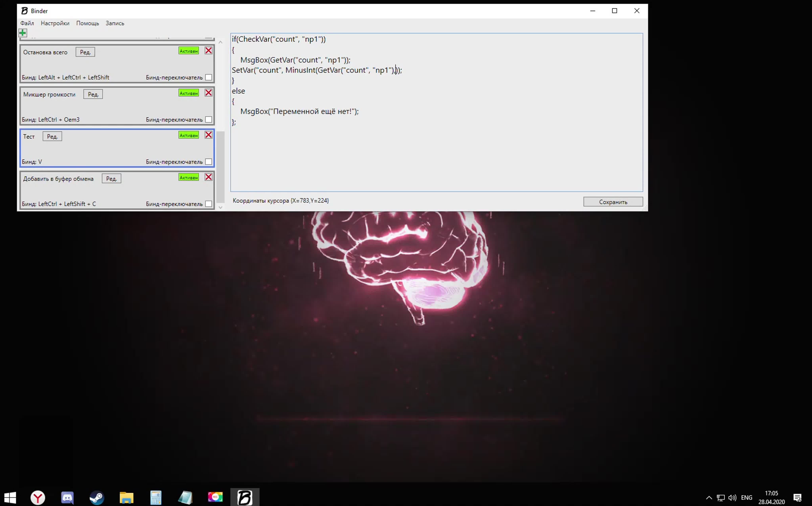812x506 pixels.
Task: Check Бинд-переключатель for "Микшер громкости"
Action: click(209, 119)
